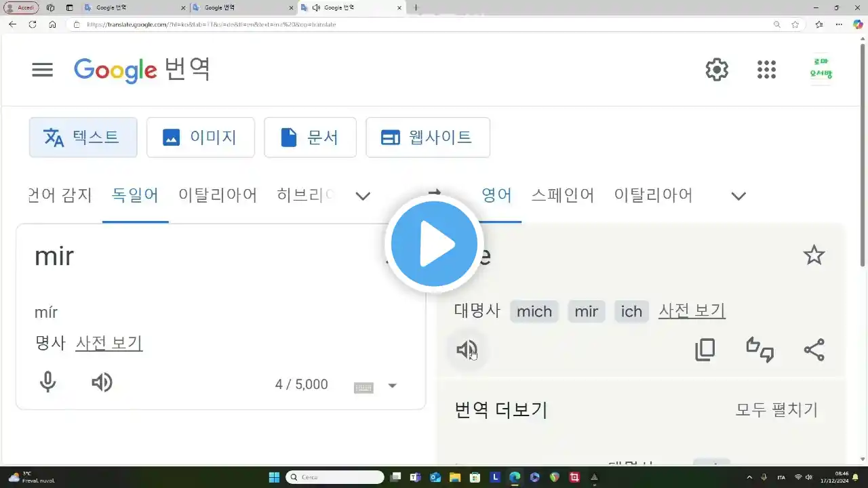This screenshot has width=868, height=488.
Task: Open 사전 보기 link beside 'ich' chip
Action: (692, 311)
